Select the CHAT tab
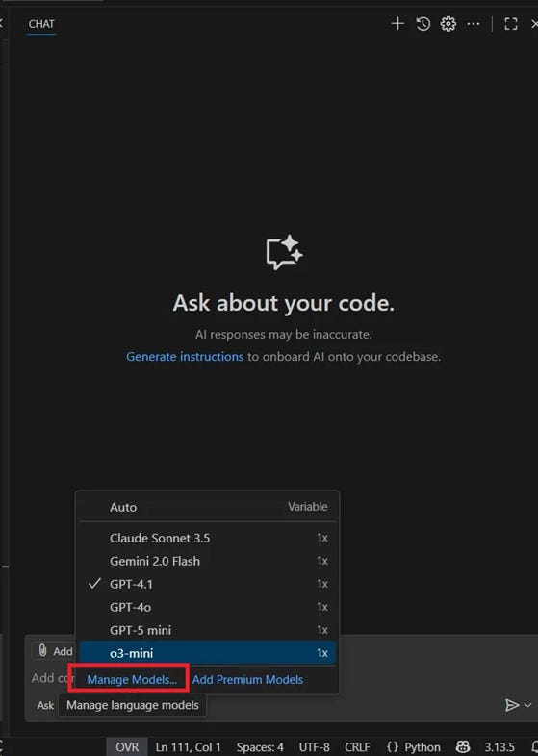 click(x=41, y=24)
